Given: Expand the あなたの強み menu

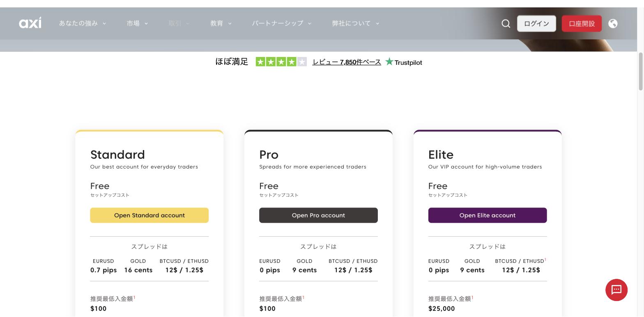Looking at the screenshot, I should click(x=83, y=23).
